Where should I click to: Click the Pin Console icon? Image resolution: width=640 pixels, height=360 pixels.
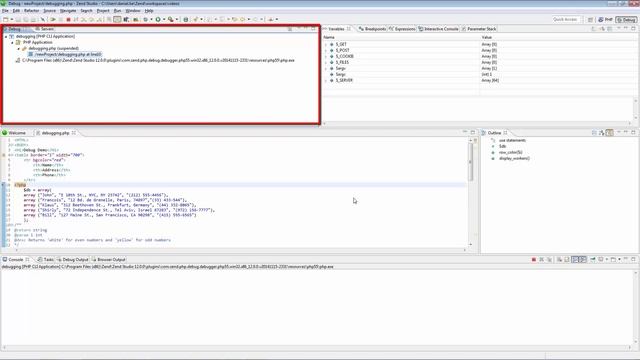[x=593, y=260]
